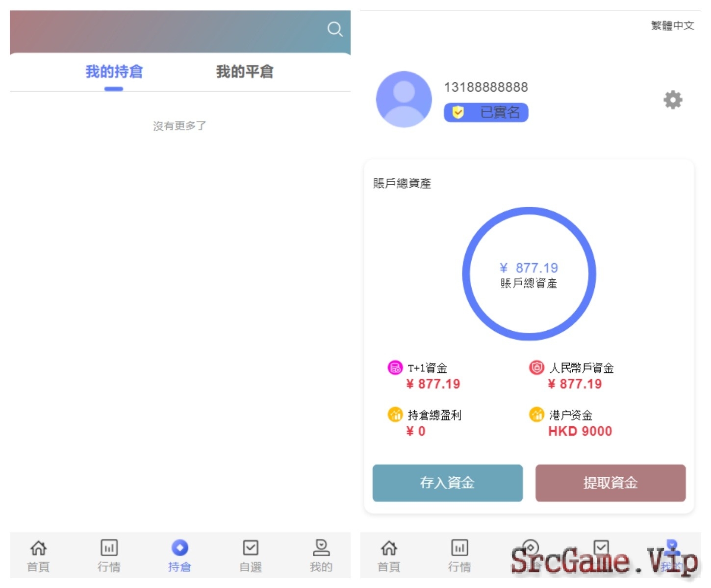711x588 pixels.
Task: Tap the user avatar picture
Action: click(404, 99)
